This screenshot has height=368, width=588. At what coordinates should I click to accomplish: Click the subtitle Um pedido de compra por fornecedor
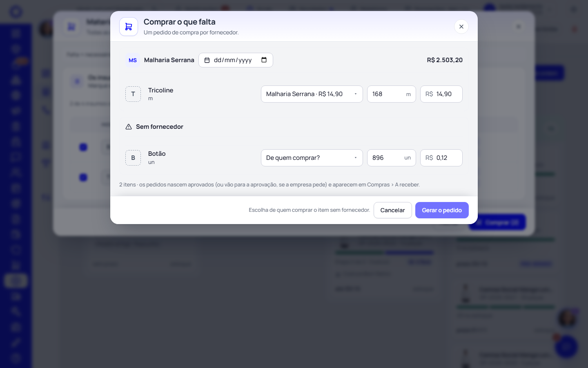click(191, 33)
